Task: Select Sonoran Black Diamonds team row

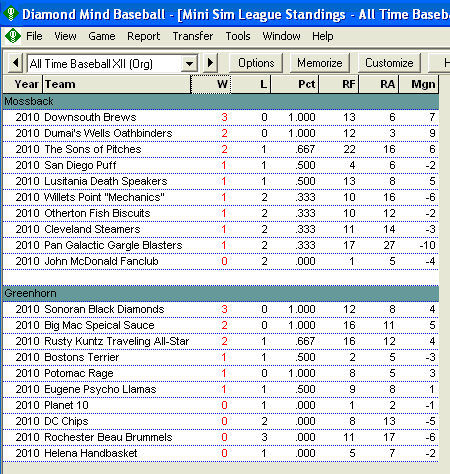Action: click(221, 309)
